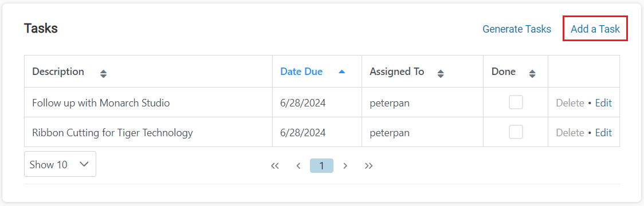Edit the Follow up with Monarch Studio task
The width and height of the screenshot is (644, 206).
click(603, 103)
